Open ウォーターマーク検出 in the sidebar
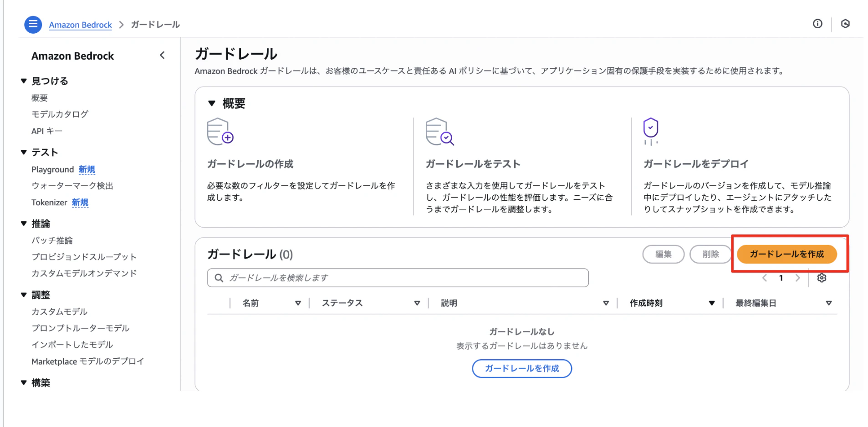The height and width of the screenshot is (427, 868). 72,186
